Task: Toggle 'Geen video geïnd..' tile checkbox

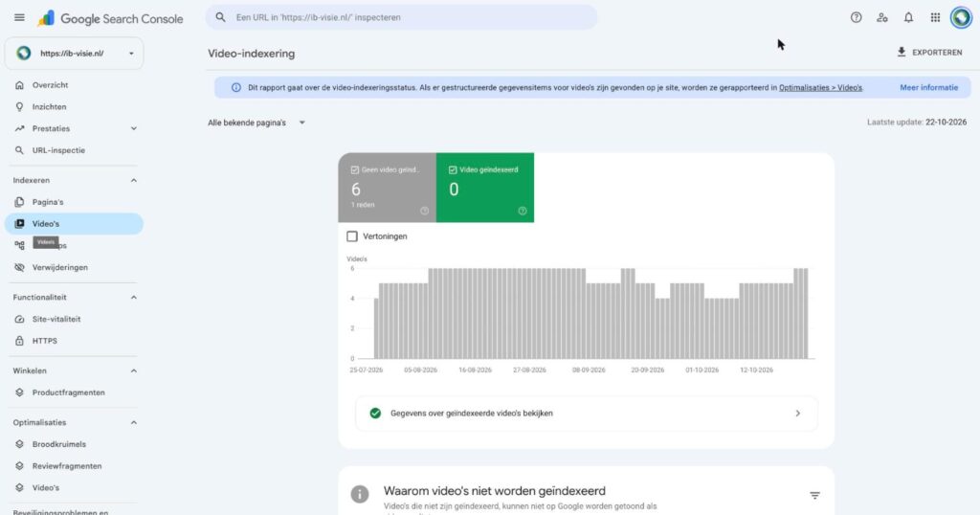Action: click(x=355, y=169)
